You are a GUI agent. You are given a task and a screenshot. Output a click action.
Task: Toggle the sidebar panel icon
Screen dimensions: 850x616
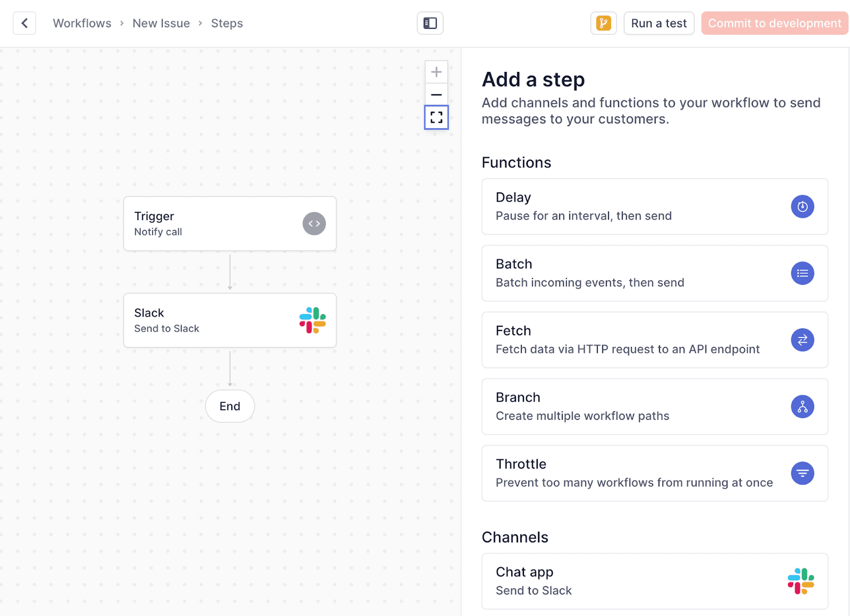click(430, 23)
